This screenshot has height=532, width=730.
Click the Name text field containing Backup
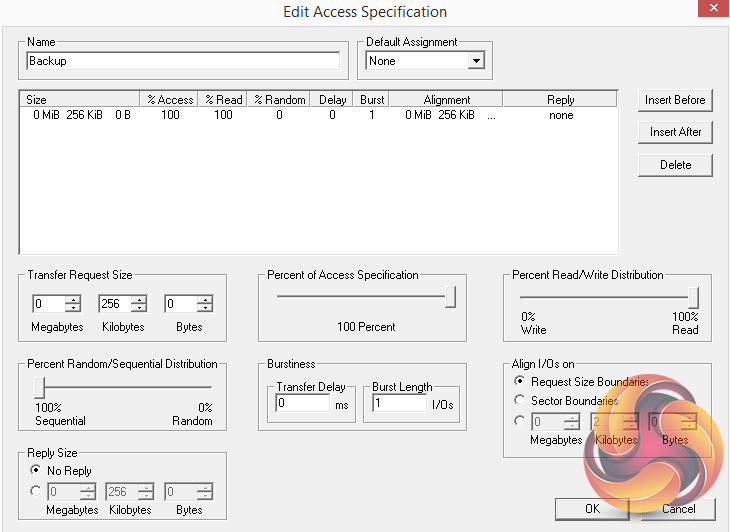(x=183, y=61)
